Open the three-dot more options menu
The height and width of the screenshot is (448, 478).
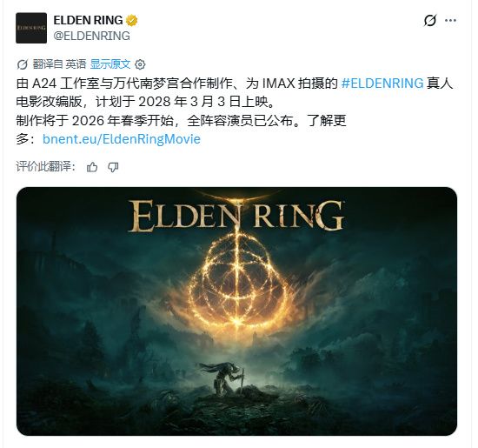450,21
